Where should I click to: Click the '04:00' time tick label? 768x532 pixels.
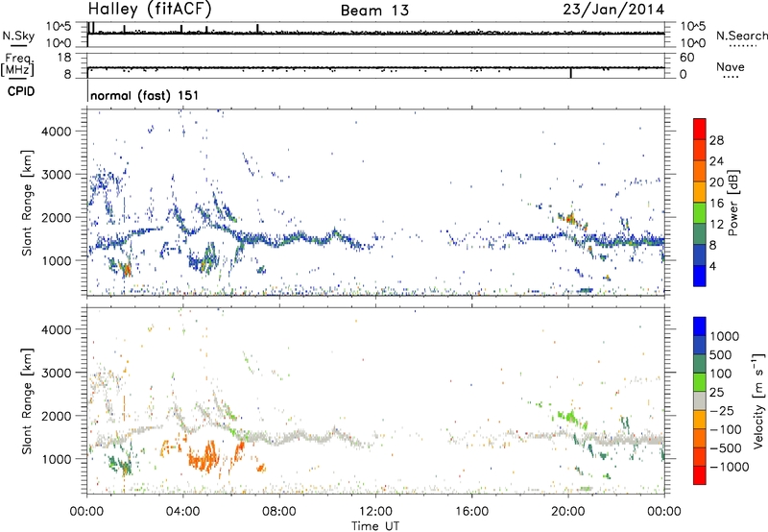[182, 512]
